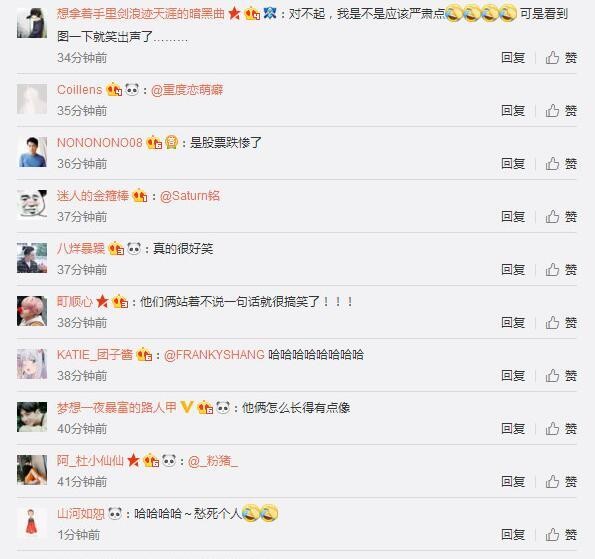The image size is (595, 559).
Task: Reply to the comment from 41 minutes ago
Action: click(x=513, y=482)
